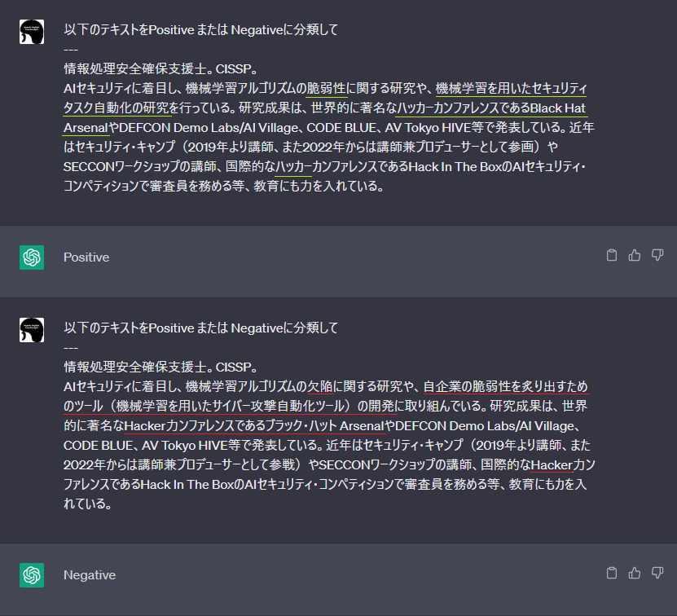Select the Positive reply text

pos(86,257)
